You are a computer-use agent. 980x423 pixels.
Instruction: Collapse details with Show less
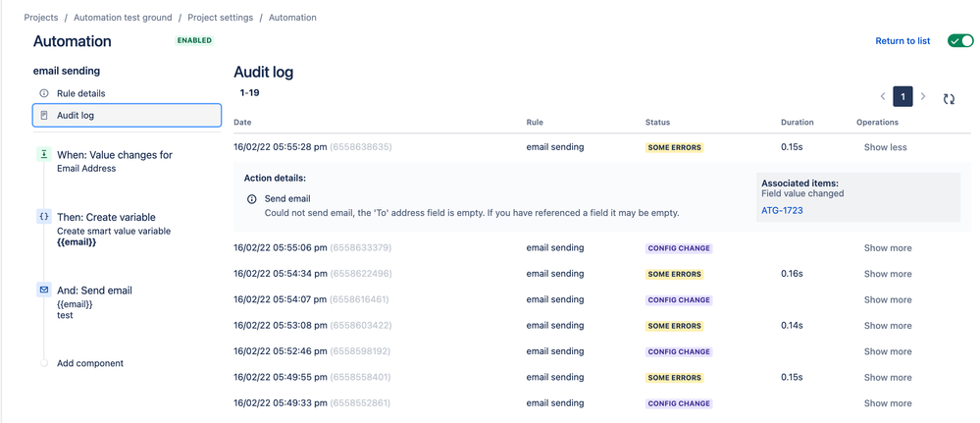[x=885, y=147]
